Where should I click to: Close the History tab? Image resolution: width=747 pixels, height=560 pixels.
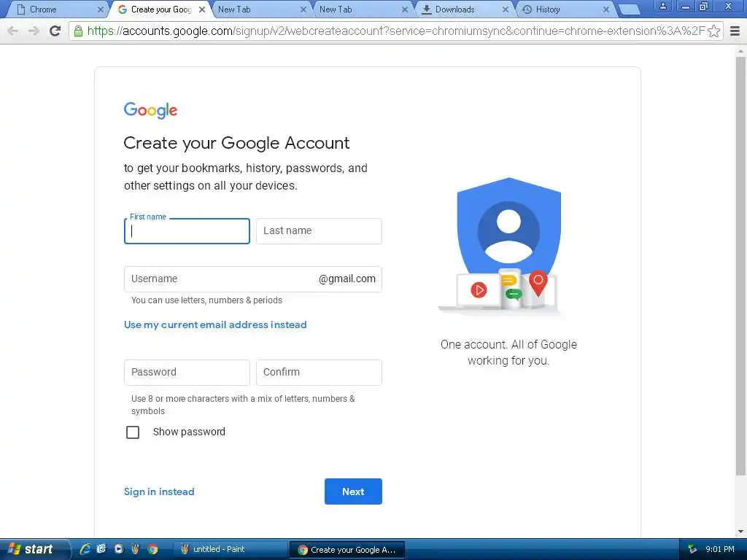606,9
